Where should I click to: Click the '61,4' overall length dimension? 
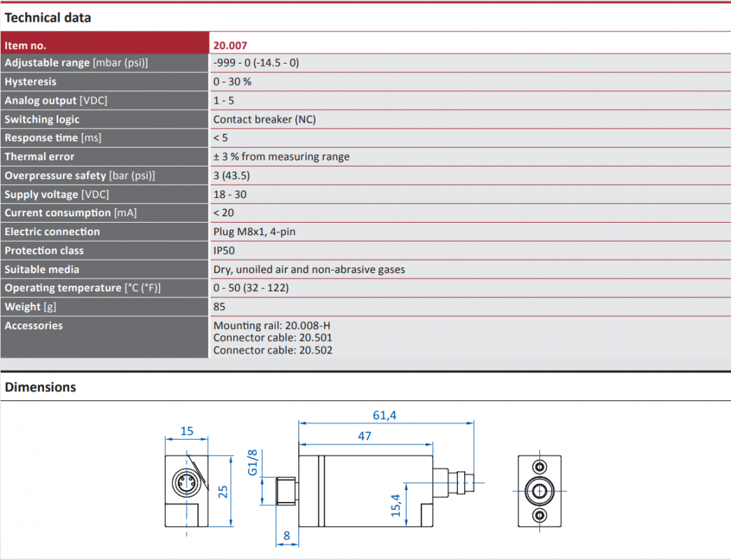pyautogui.click(x=384, y=415)
